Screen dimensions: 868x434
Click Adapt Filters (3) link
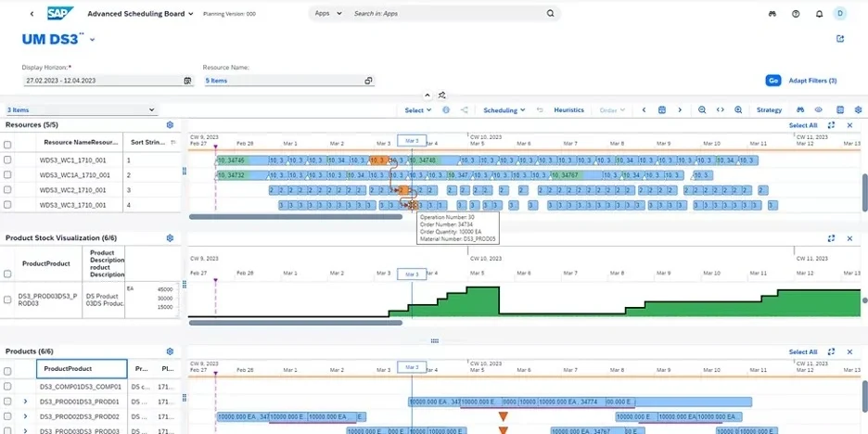pos(812,81)
